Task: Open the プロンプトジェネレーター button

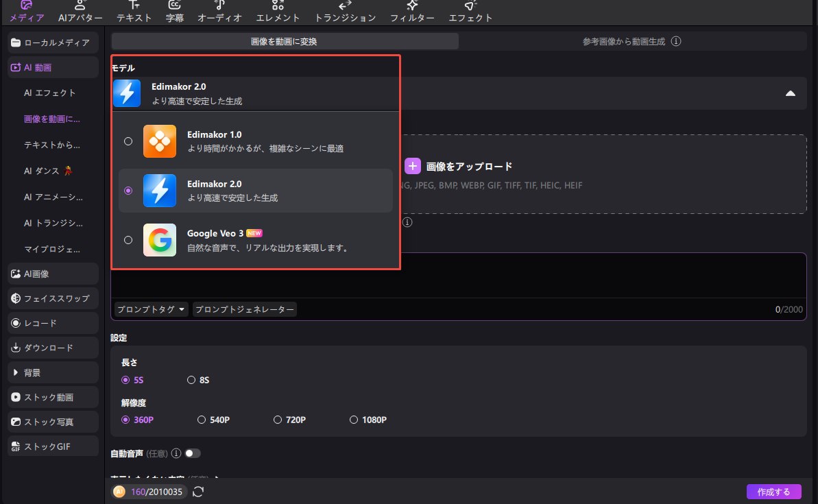Action: (245, 309)
